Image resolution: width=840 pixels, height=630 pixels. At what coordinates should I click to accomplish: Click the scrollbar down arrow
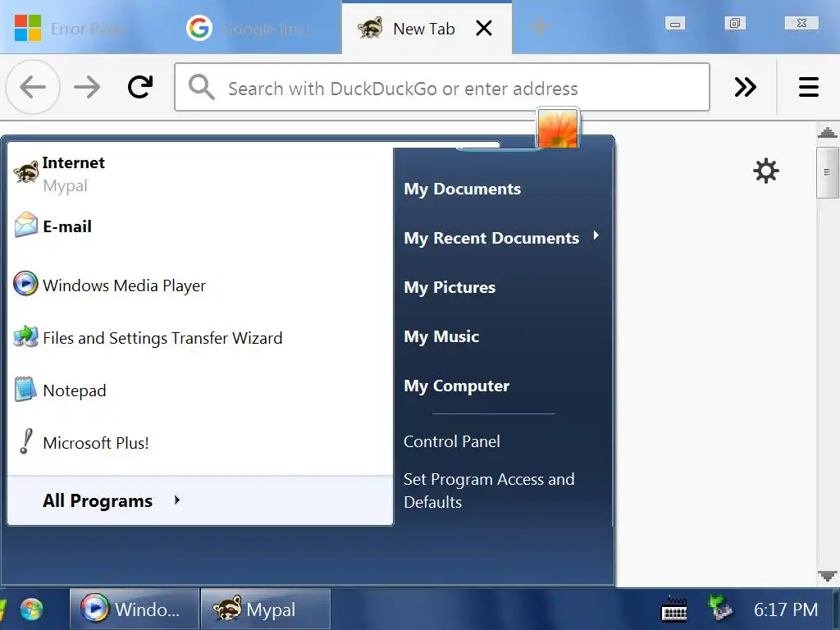tap(827, 577)
